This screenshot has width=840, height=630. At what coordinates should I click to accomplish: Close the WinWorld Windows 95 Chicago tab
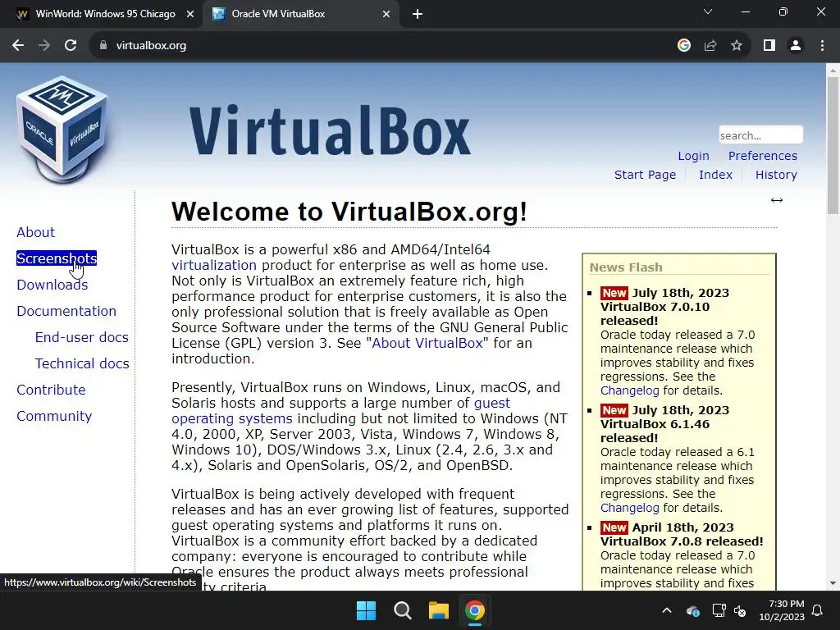pos(190,15)
